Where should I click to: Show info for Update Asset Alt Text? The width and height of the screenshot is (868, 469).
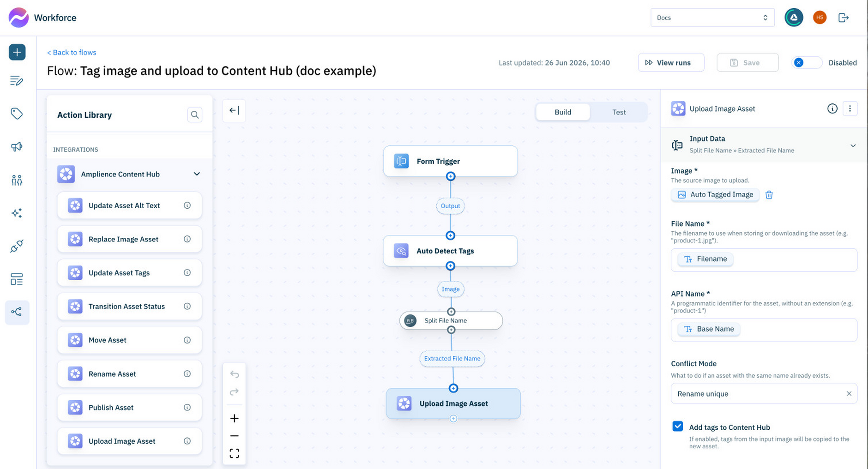(x=187, y=205)
